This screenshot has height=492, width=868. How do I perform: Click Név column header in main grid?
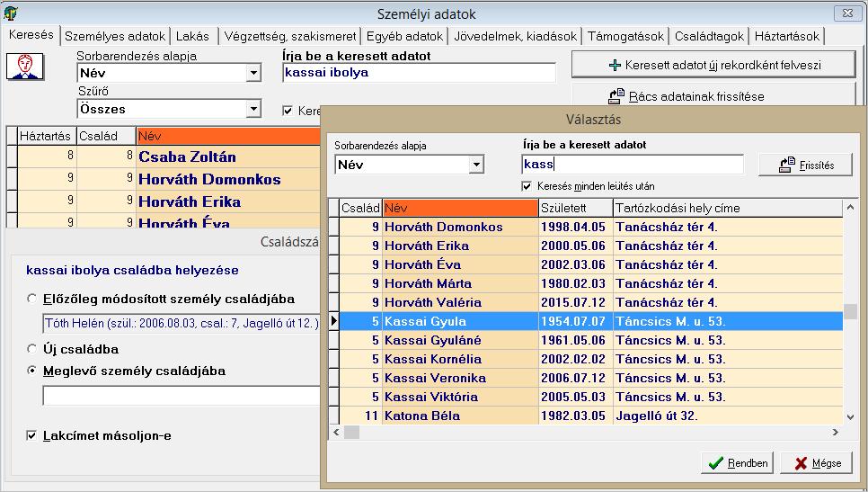228,136
